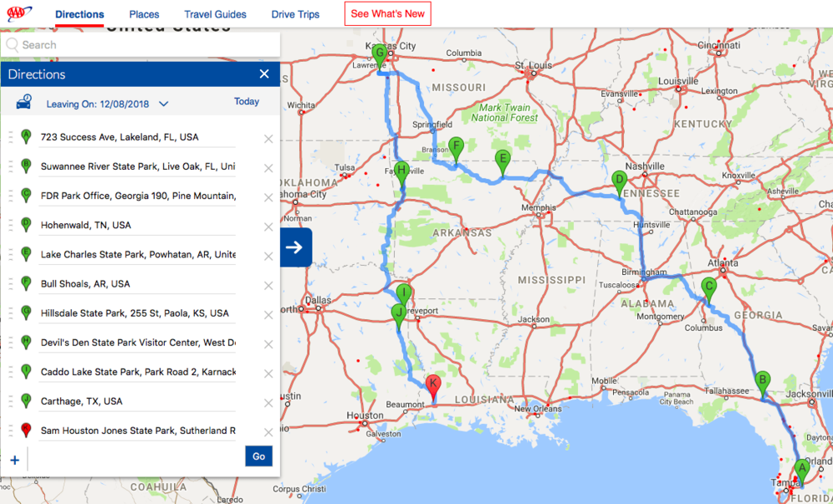833x504 pixels.
Task: Click the Today link
Action: point(247,102)
